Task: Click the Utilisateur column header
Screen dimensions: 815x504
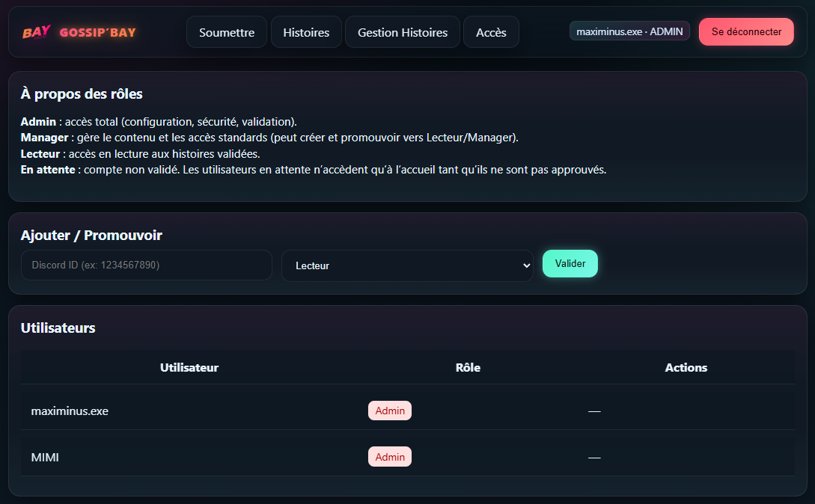Action: click(189, 367)
